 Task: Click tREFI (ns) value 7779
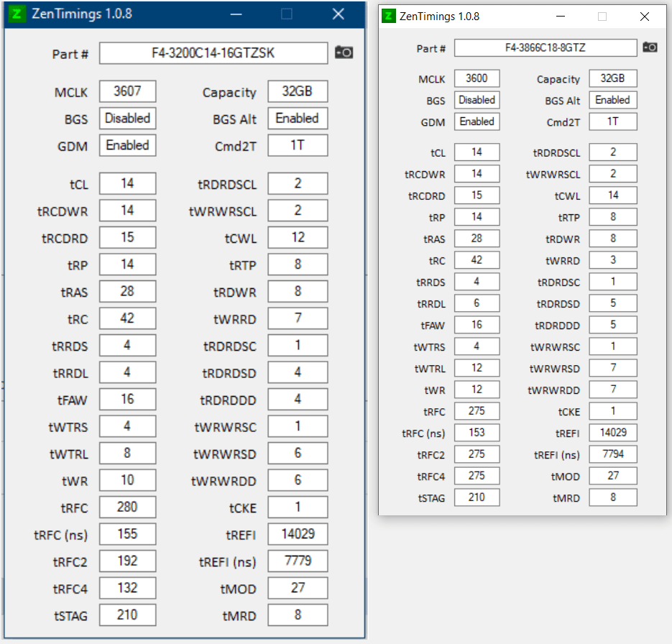(x=298, y=561)
